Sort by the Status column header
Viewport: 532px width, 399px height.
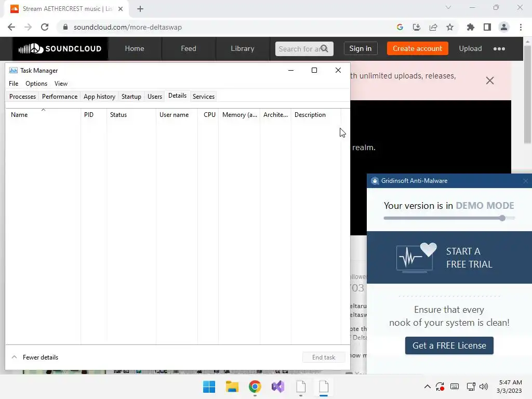[x=131, y=115]
